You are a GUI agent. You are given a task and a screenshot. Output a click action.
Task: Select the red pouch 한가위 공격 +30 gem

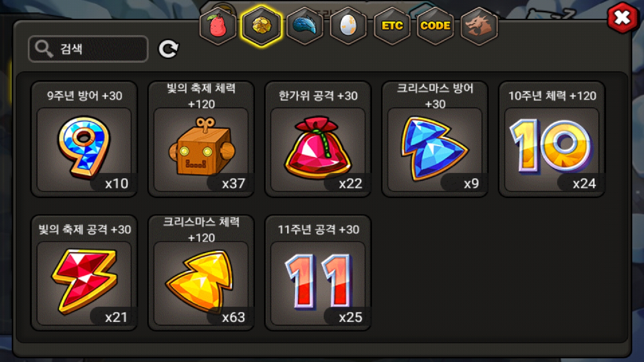(318, 139)
